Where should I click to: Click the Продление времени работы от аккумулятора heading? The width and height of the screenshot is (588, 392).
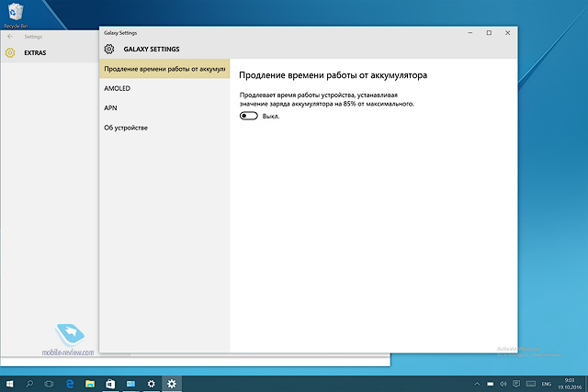tap(333, 75)
